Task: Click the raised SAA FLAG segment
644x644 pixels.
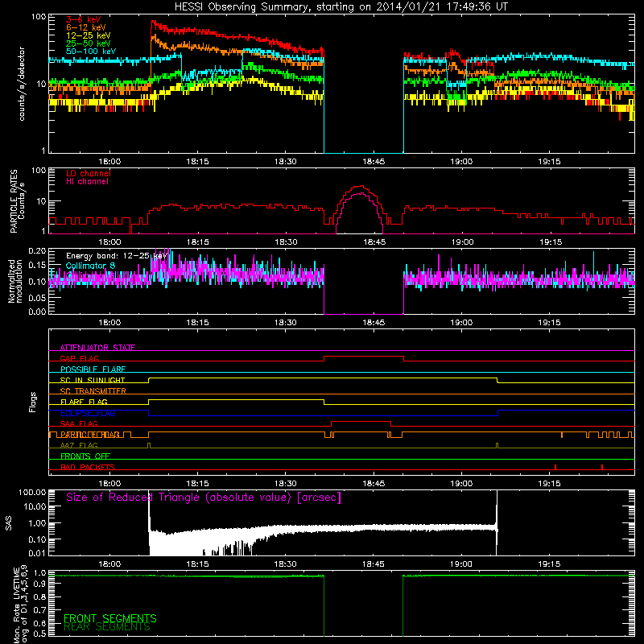Action: pos(361,421)
